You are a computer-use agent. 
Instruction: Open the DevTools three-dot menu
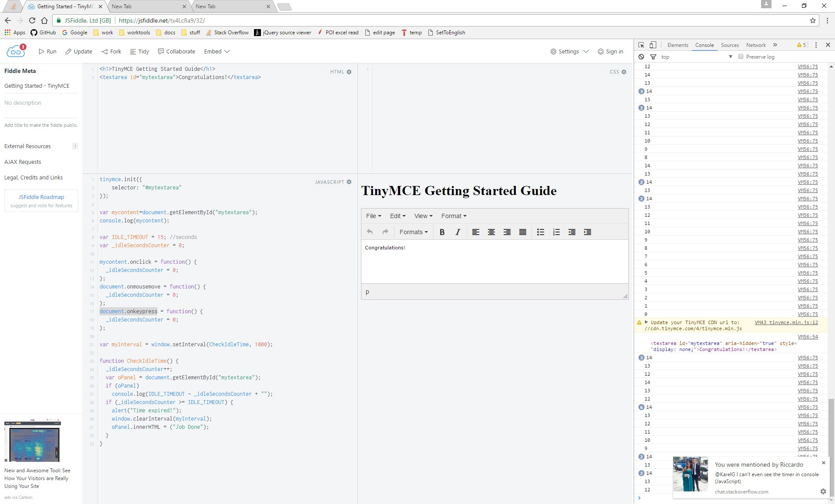pos(816,45)
